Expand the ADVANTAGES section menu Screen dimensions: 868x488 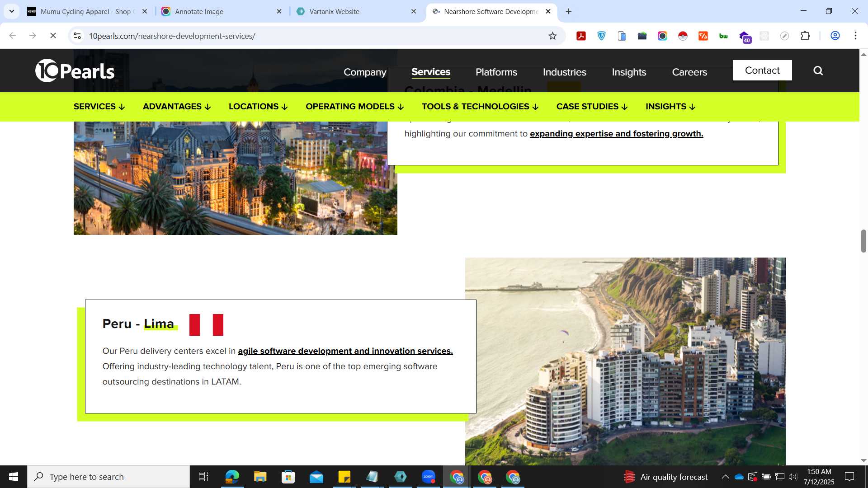pyautogui.click(x=177, y=107)
